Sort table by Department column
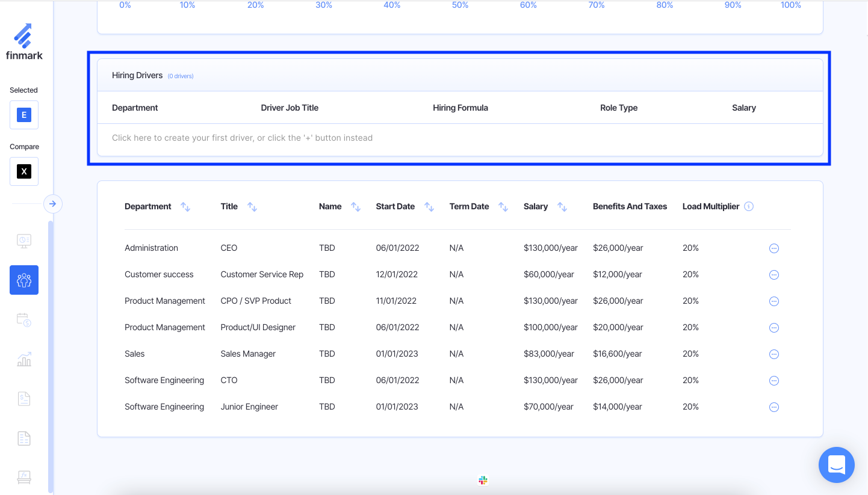The image size is (868, 495). (185, 207)
